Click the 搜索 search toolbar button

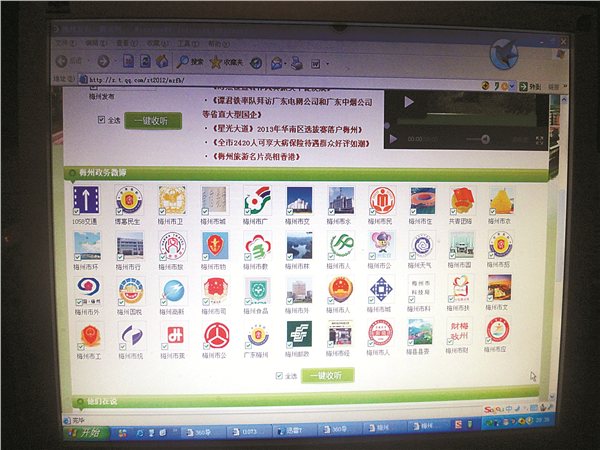coord(190,62)
